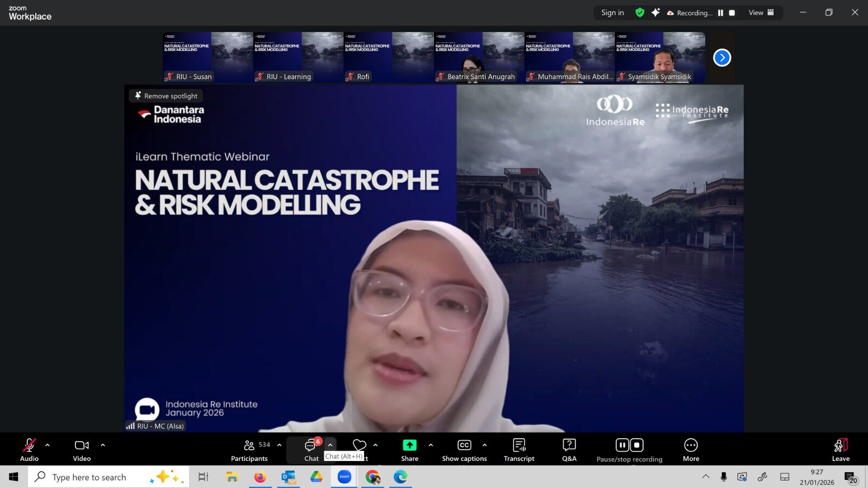The image size is (868, 488).
Task: Click the green Share screen icon
Action: [x=410, y=445]
